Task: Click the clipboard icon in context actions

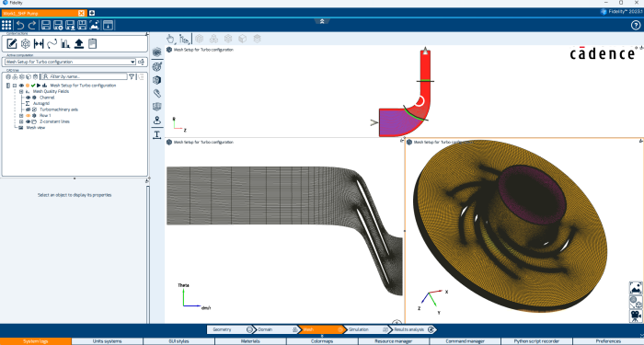Action: (x=92, y=43)
